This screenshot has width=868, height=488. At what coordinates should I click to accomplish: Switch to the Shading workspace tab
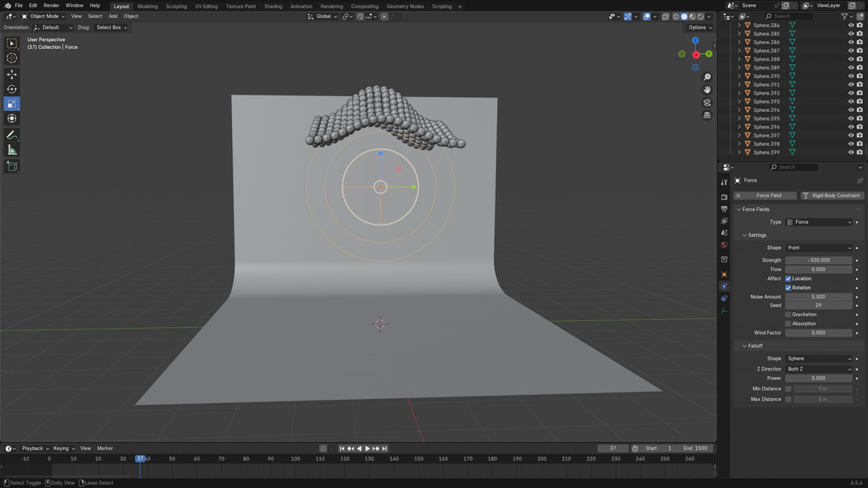(273, 6)
